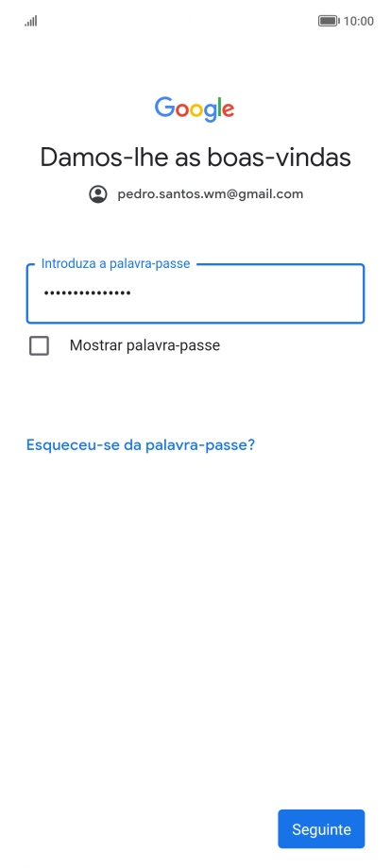
Task: Enable the Mostrar palavra-passe checkbox
Action: click(39, 346)
